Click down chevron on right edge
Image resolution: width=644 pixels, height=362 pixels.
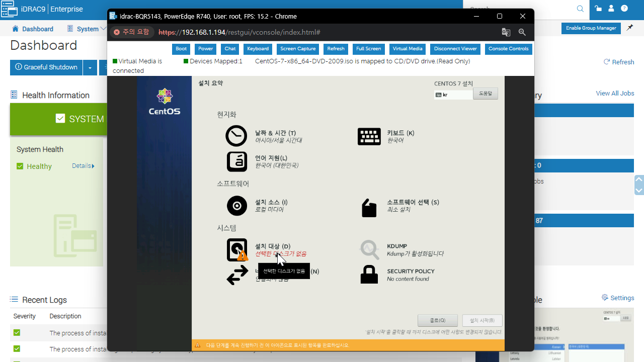(639, 191)
